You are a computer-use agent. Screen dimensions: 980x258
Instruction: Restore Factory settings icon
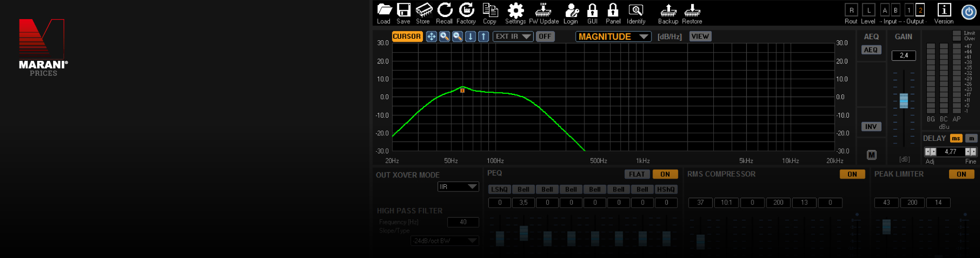point(466,10)
